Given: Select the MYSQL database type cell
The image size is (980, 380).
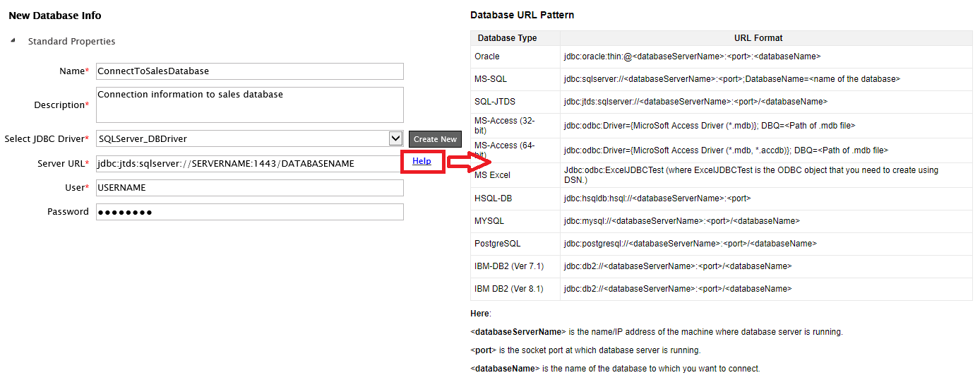Looking at the screenshot, I should point(515,221).
